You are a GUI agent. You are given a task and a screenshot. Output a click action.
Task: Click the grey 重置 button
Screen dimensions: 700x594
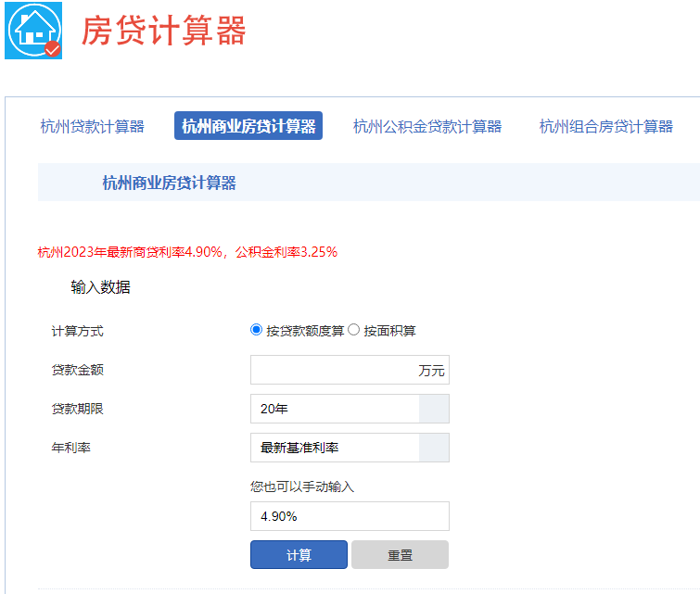coord(400,555)
